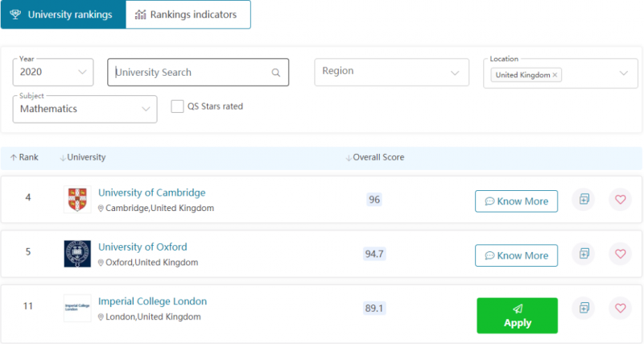This screenshot has height=344, width=644.
Task: Open the Subject Mathematics dropdown
Action: click(85, 109)
